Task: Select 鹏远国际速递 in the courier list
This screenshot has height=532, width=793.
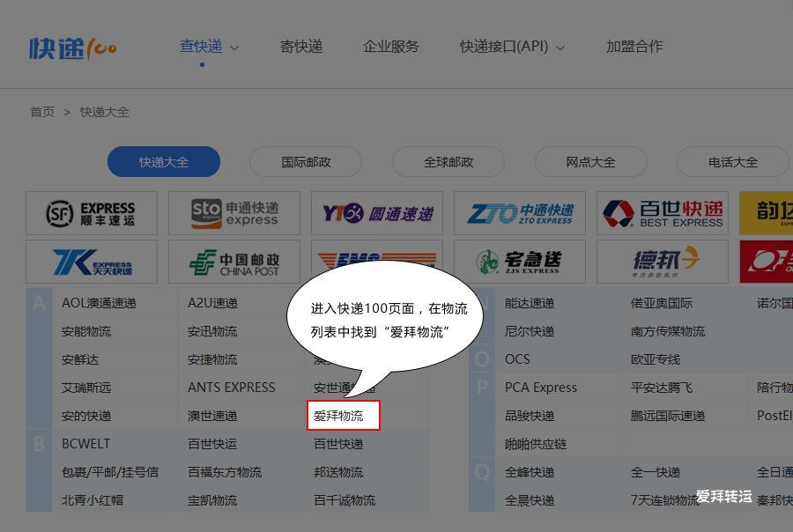Action: [668, 417]
